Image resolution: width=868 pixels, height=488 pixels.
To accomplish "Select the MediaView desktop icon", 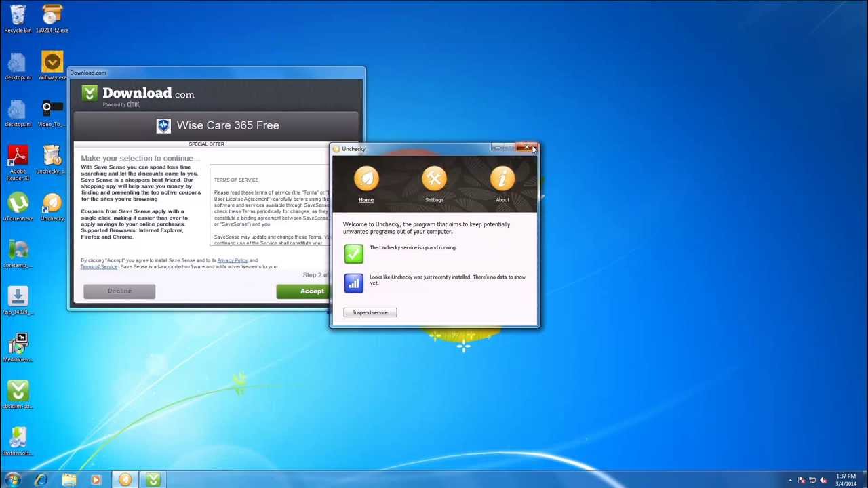I will tap(18, 348).
